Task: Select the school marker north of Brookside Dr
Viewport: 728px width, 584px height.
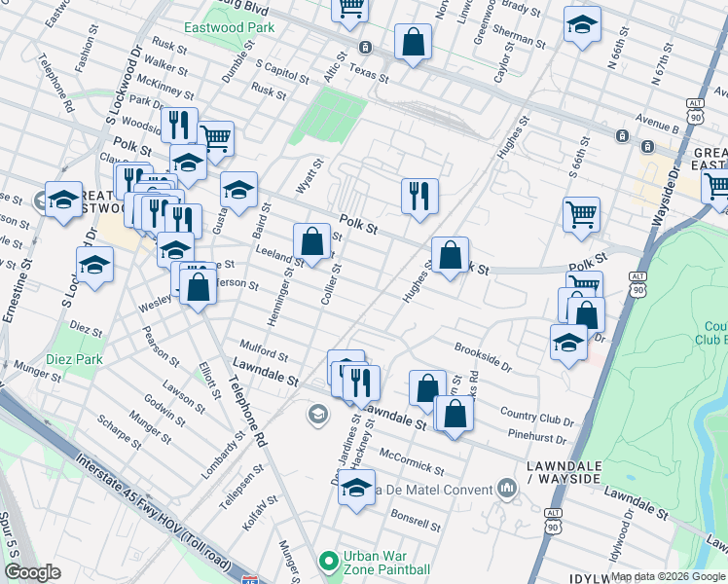Action: (568, 344)
